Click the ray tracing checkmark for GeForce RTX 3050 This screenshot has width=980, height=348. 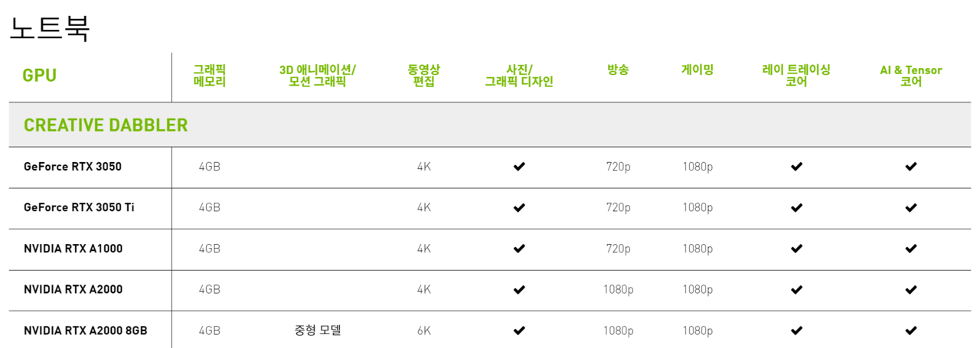point(796,167)
